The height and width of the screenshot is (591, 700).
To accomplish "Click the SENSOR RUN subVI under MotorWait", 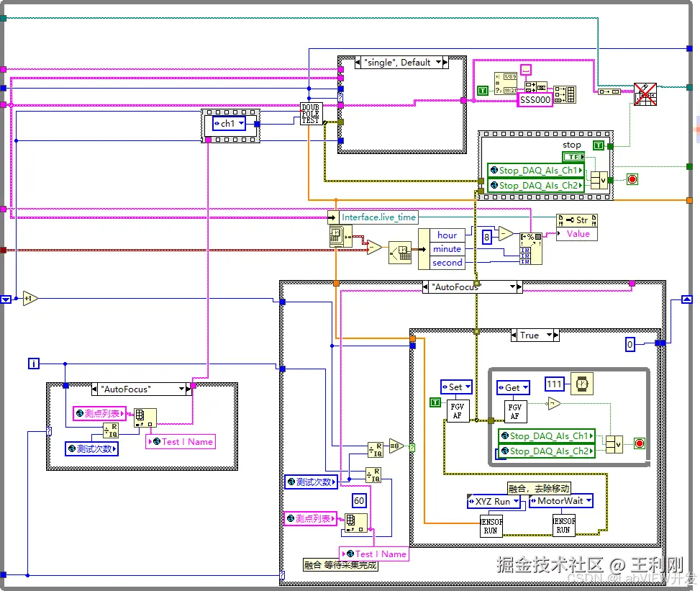I will (564, 525).
